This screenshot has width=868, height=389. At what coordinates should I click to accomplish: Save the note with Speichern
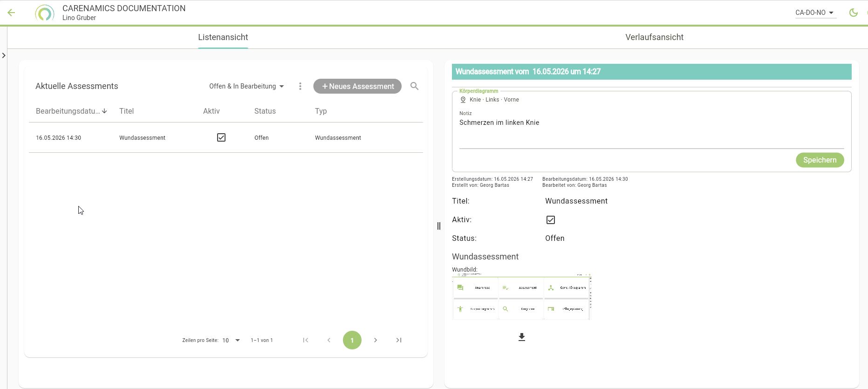pos(820,160)
